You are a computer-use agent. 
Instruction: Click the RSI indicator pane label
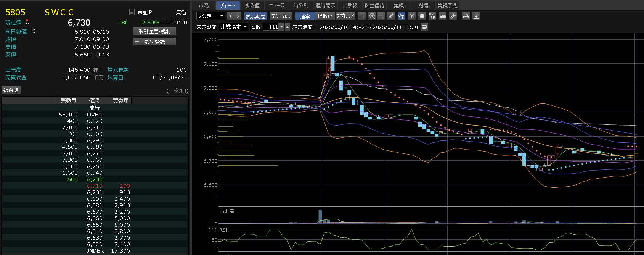tap(223, 230)
